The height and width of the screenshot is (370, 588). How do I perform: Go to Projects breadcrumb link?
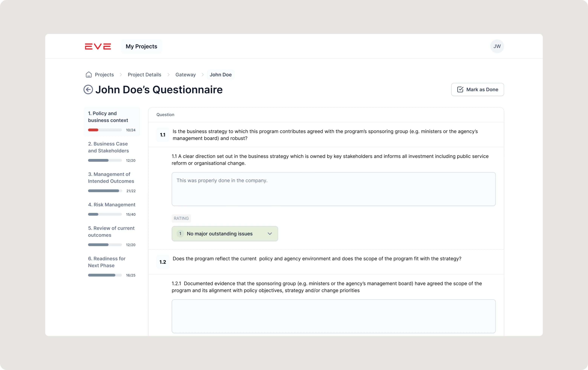(104, 74)
